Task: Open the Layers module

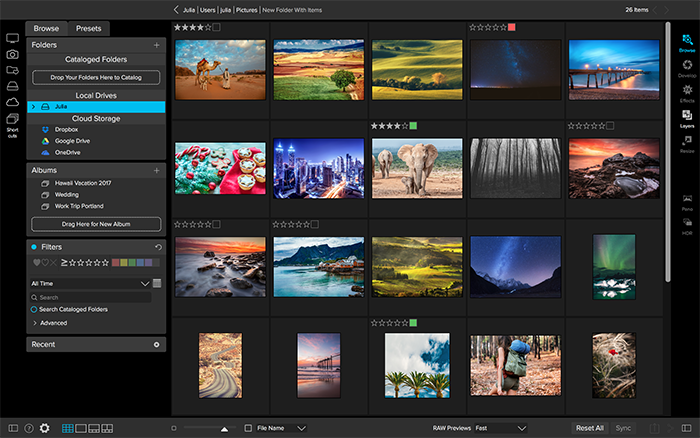Action: point(687,118)
